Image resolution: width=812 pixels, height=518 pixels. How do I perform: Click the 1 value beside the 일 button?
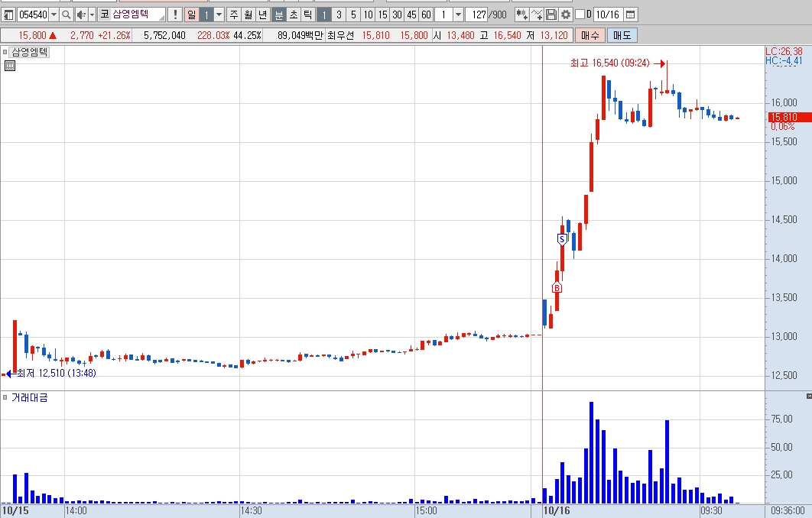pos(206,15)
